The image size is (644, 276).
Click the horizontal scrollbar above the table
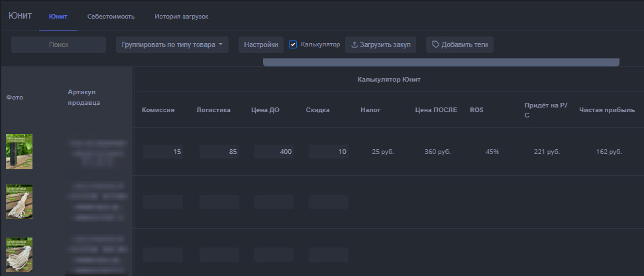pos(441,63)
